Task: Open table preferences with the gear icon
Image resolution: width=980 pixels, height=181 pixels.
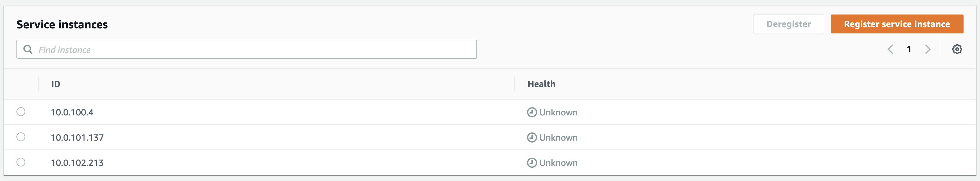Action: tap(957, 49)
